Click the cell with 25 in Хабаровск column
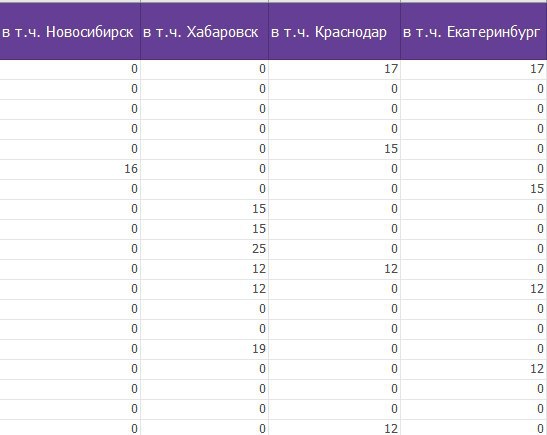Viewport: 547px width, 435px height. (x=204, y=249)
